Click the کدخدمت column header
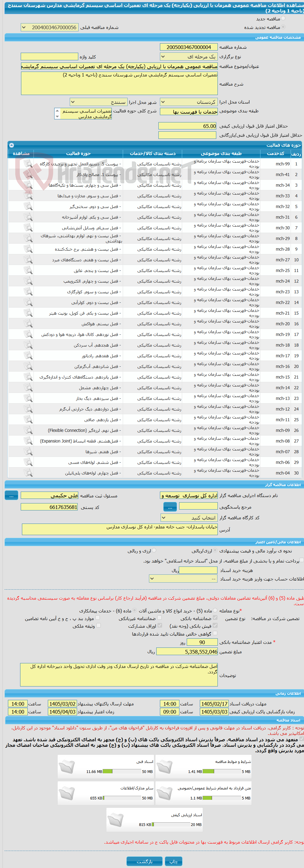This screenshot has height=868, width=304. [276, 154]
